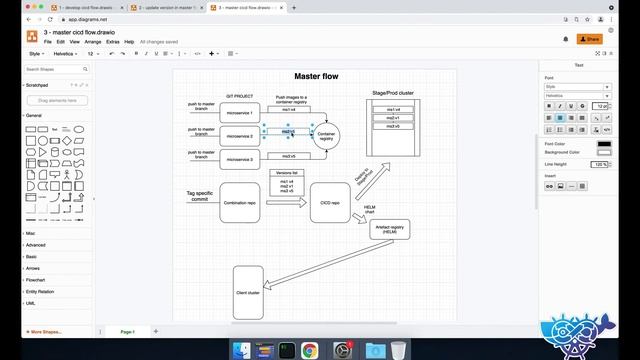Select the ellipse shape in General
Image resolution: width=640 pixels, height=360 pixels.
click(x=79, y=129)
